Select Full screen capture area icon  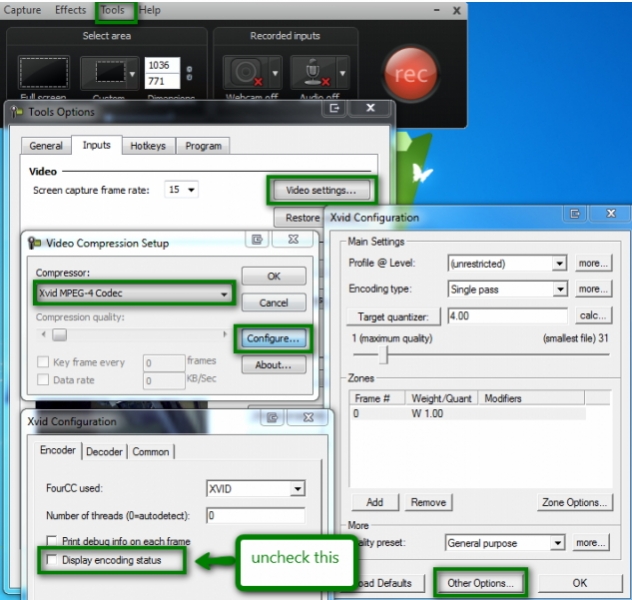(44, 73)
